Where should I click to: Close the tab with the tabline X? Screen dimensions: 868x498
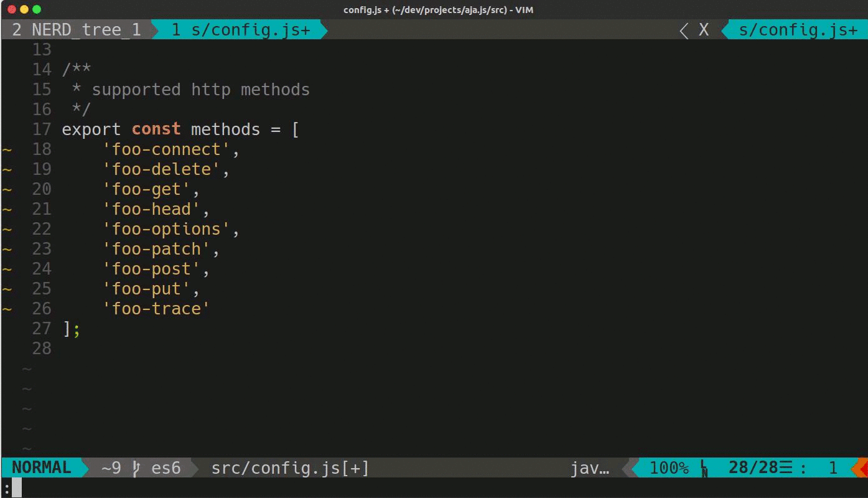(704, 30)
